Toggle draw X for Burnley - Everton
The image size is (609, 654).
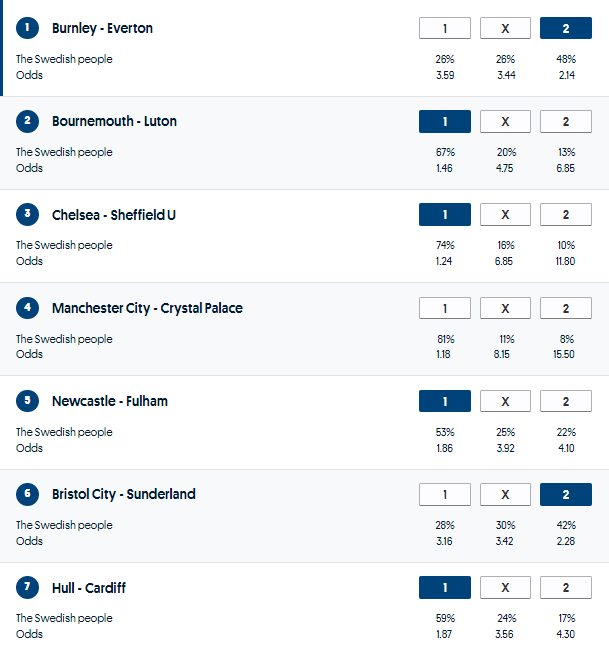[x=505, y=28]
